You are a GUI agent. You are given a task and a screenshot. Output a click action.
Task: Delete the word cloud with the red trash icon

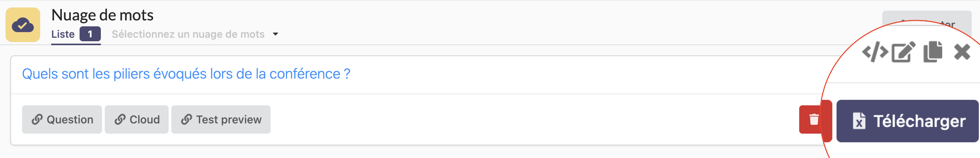click(x=814, y=119)
